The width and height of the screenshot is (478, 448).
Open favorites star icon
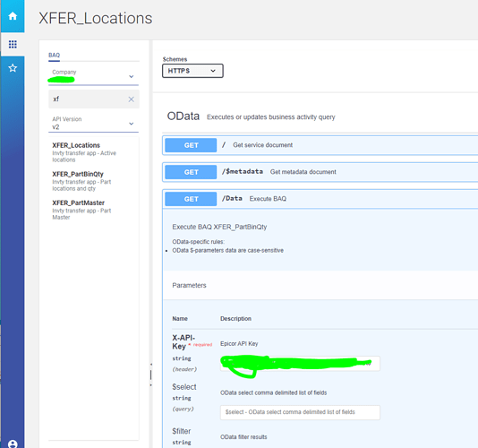click(13, 68)
